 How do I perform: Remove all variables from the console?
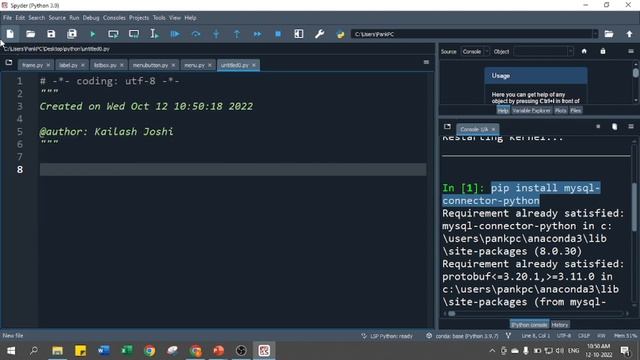(615, 127)
